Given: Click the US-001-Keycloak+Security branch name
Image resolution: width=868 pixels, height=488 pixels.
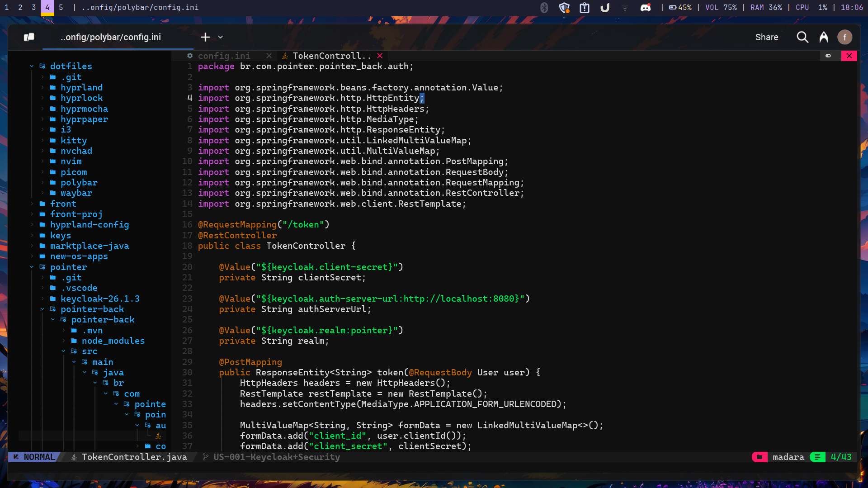Looking at the screenshot, I should click(x=277, y=457).
